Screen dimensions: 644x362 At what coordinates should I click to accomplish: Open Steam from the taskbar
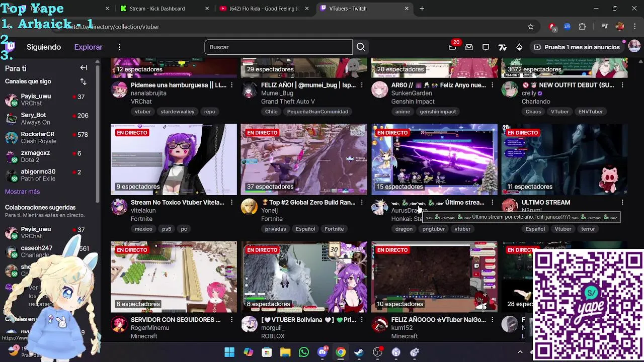359,352
